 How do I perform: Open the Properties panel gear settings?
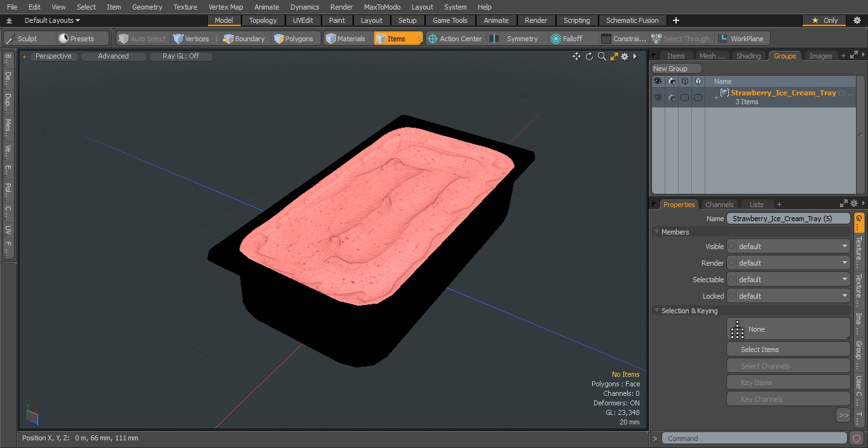(x=855, y=204)
